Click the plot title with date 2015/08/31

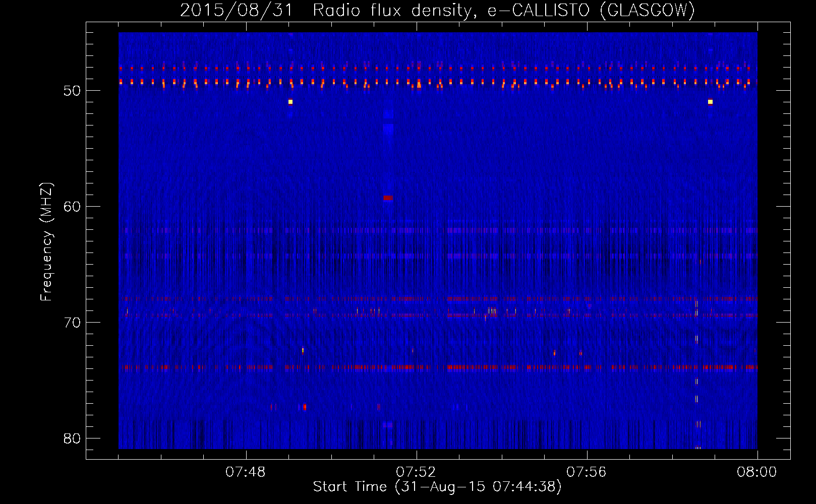coord(437,10)
